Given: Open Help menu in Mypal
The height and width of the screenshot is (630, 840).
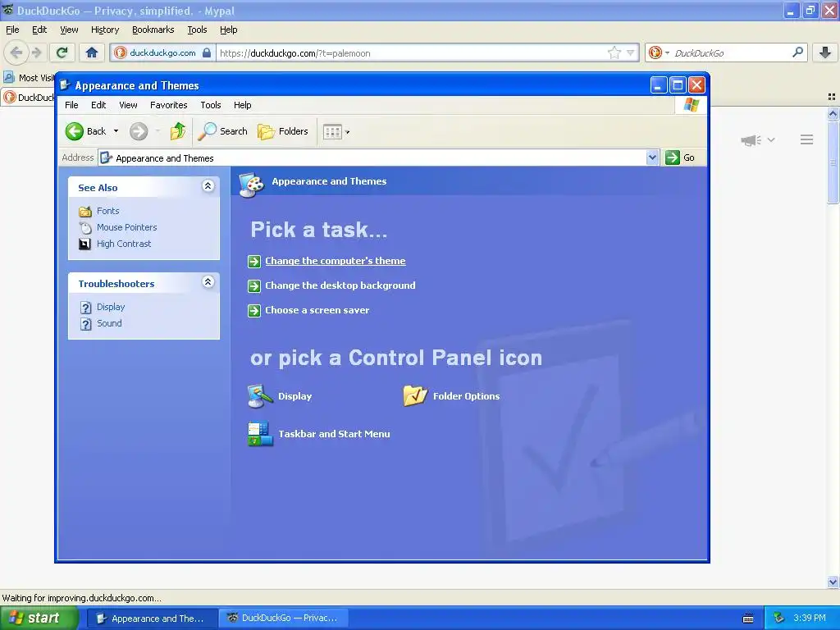Looking at the screenshot, I should point(229,30).
